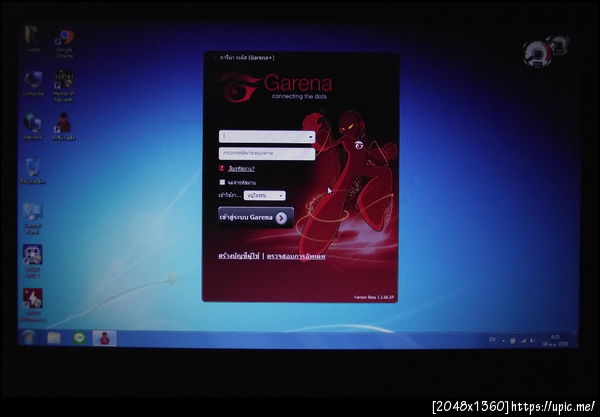Launch the red-capped figure desktop shortcut beside Network
The height and width of the screenshot is (417, 600).
(64, 127)
